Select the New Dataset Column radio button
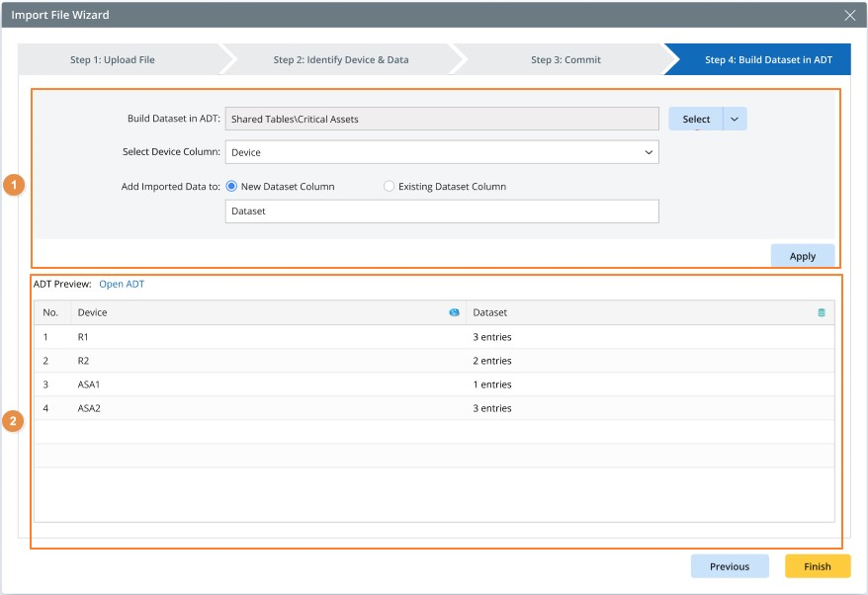Image resolution: width=868 pixels, height=595 pixels. (232, 186)
